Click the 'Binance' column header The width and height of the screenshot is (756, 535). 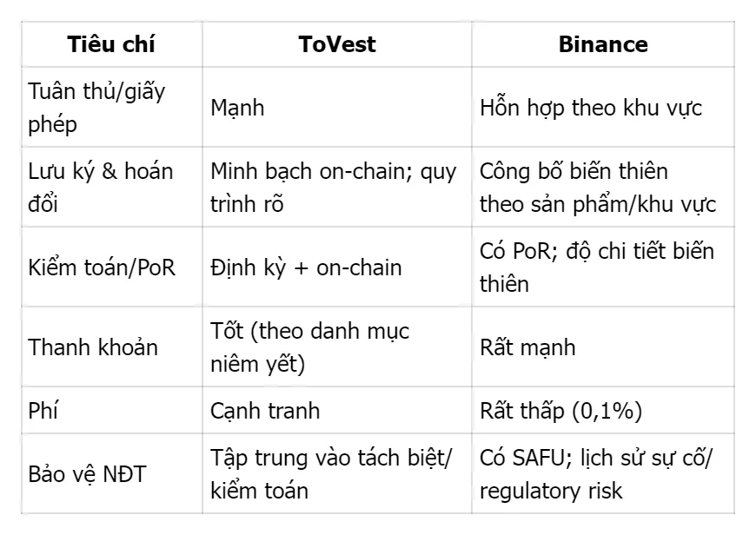[x=602, y=44]
